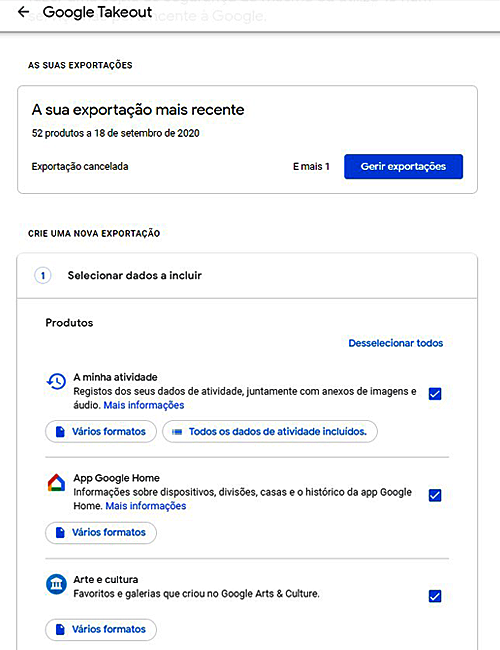
Task: Open Mais informações under App Google Home
Action: (x=146, y=506)
